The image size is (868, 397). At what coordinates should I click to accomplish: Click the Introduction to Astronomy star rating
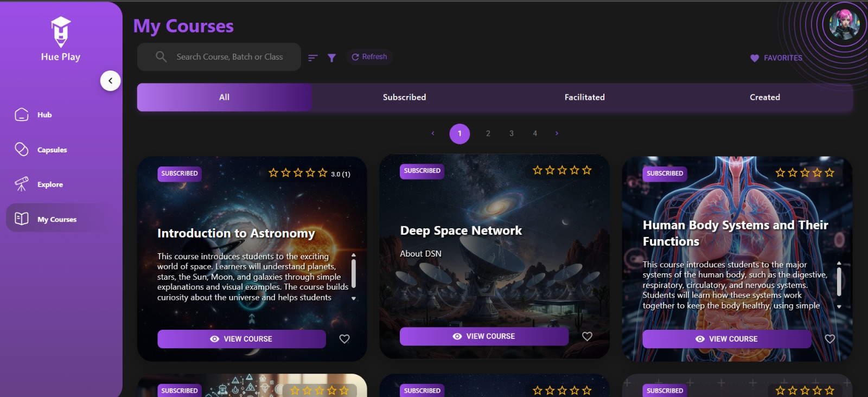(298, 173)
